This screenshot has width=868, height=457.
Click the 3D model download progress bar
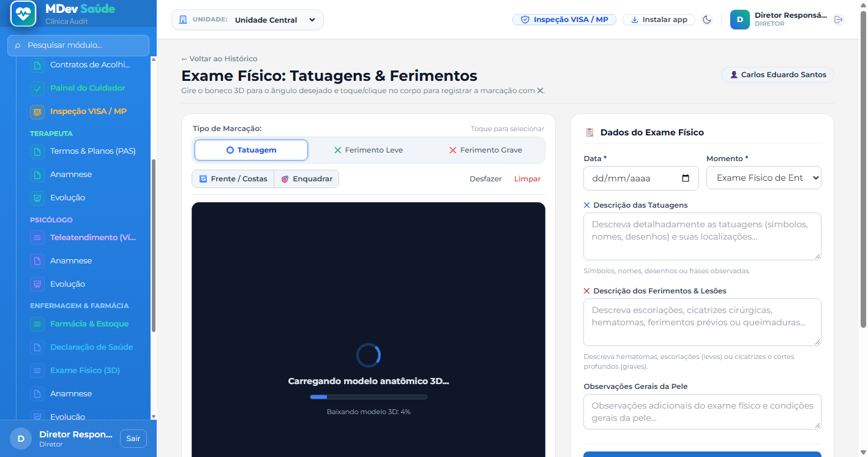coord(369,397)
